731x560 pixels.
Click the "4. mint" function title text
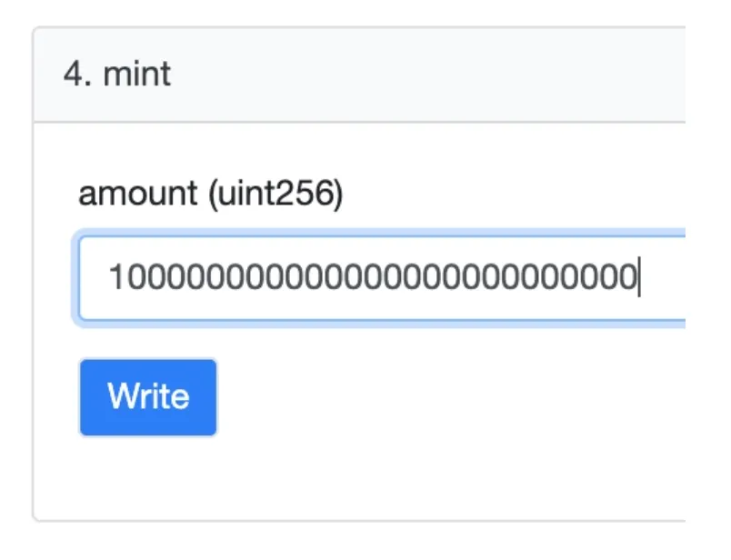click(117, 75)
